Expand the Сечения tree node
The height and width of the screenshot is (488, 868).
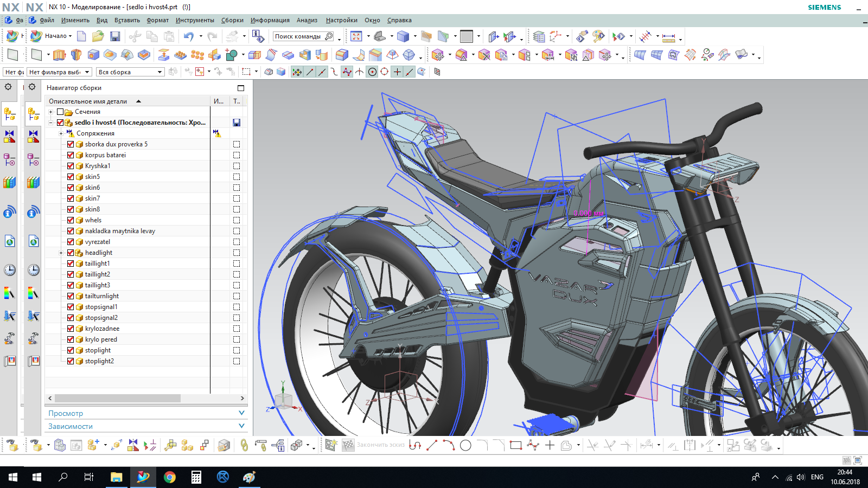coord(51,112)
